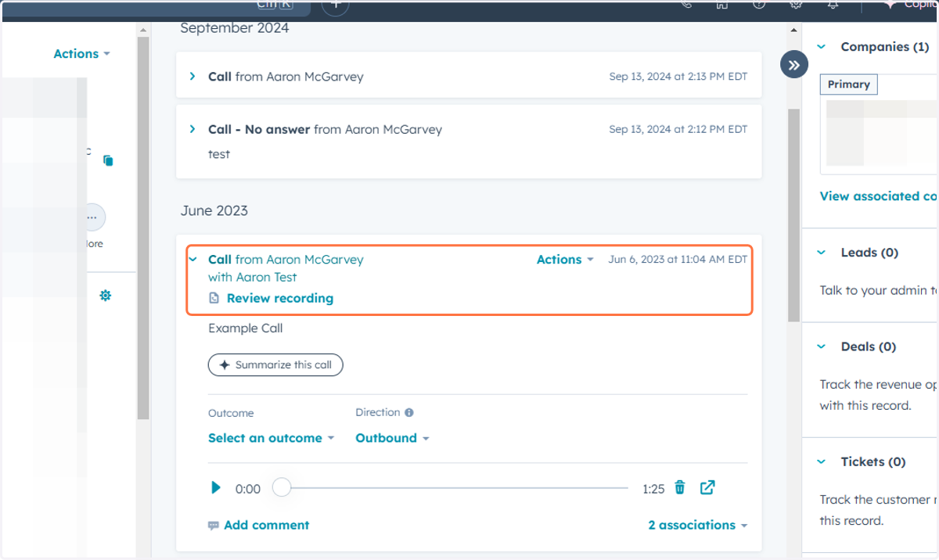Image resolution: width=939 pixels, height=560 pixels.
Task: Collapse the Companies (1) section
Action: 822,47
